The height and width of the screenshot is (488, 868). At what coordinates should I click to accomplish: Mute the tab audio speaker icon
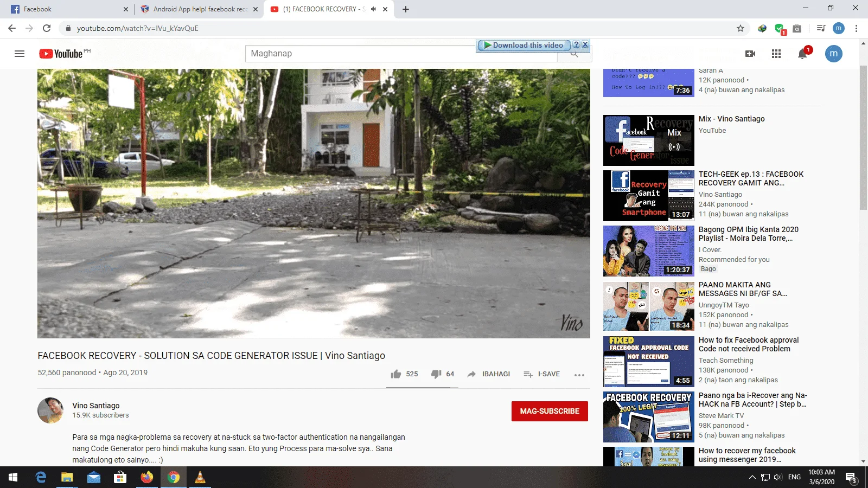coord(373,9)
